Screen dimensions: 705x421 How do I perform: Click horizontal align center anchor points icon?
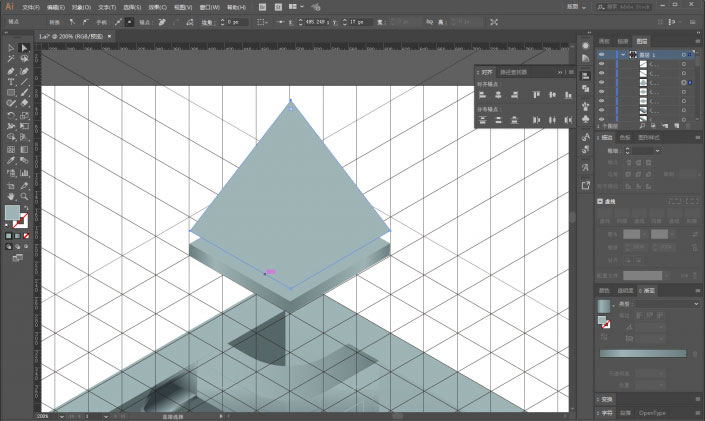pyautogui.click(x=498, y=95)
